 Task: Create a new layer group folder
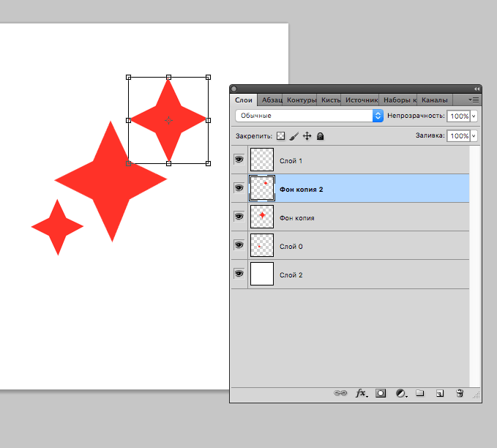(x=420, y=393)
